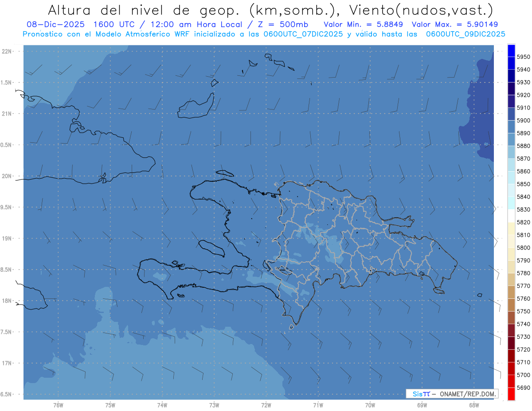Click the colorbar value '5910'

[523, 108]
